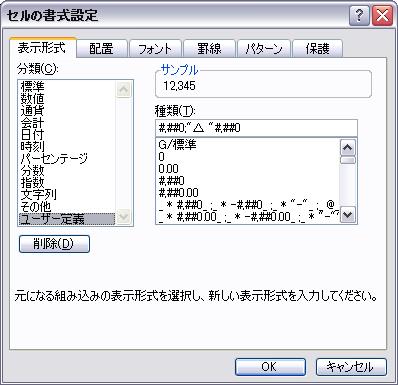The image size is (398, 385).
Task: Select G/標準 format in type list
Action: [247, 145]
